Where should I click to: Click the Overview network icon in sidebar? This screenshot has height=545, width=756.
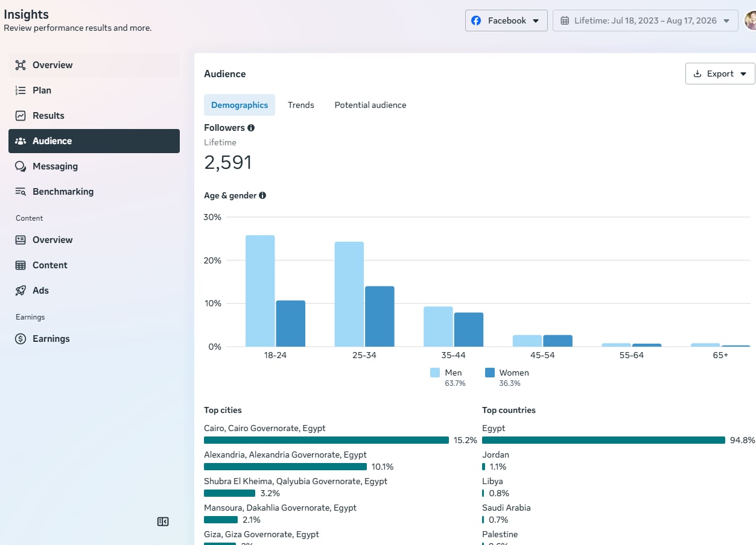(x=21, y=65)
